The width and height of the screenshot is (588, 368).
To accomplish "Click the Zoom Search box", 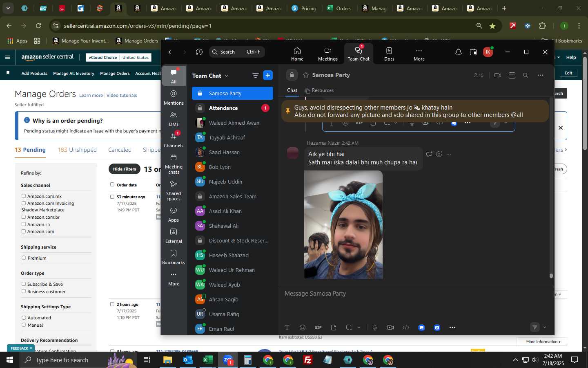I will 237,52.
